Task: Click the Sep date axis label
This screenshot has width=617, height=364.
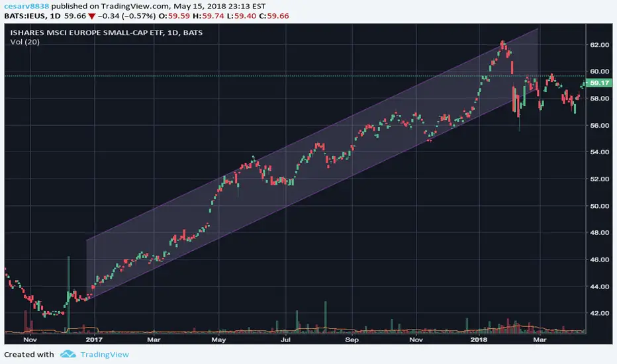Action: [352, 340]
